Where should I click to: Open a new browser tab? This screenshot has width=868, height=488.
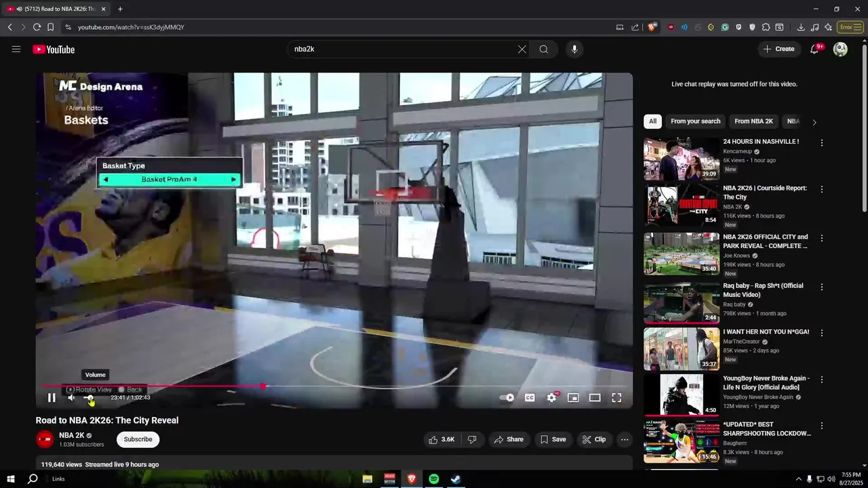(120, 9)
